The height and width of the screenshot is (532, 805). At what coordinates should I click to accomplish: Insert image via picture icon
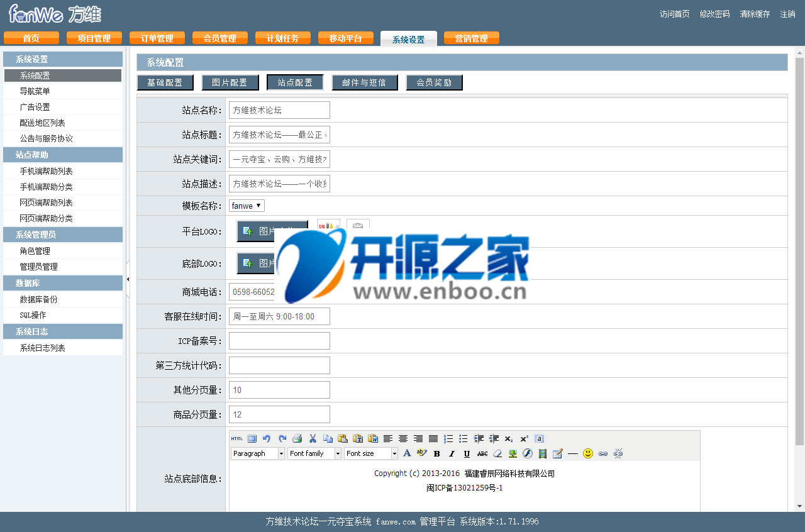click(513, 453)
